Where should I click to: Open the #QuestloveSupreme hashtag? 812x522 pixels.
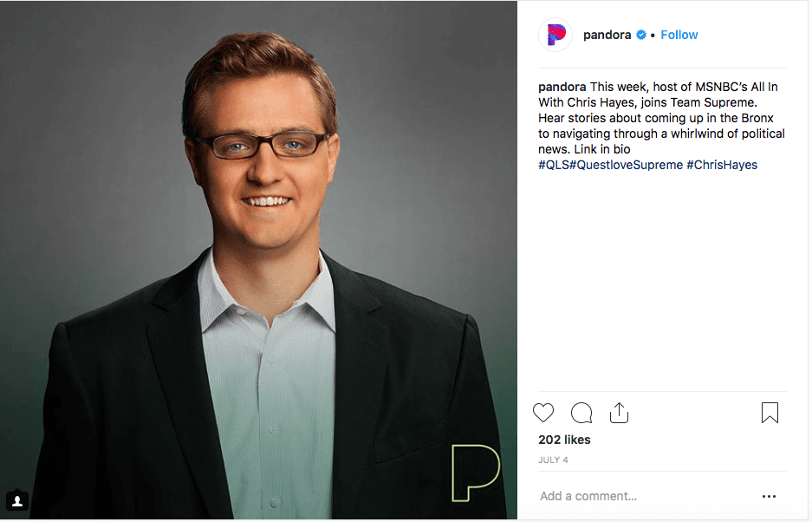click(x=626, y=165)
